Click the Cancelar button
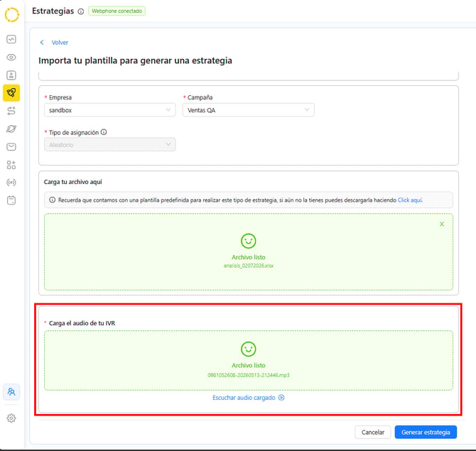This screenshot has height=451, width=476. (373, 433)
